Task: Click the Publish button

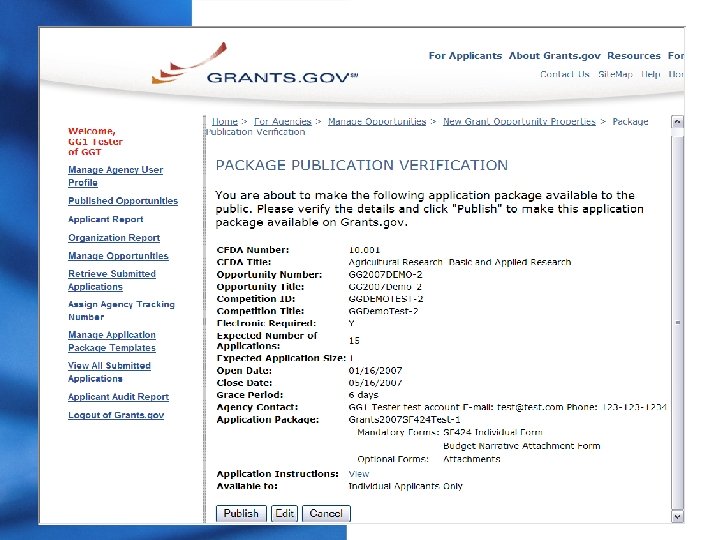Action: (241, 513)
